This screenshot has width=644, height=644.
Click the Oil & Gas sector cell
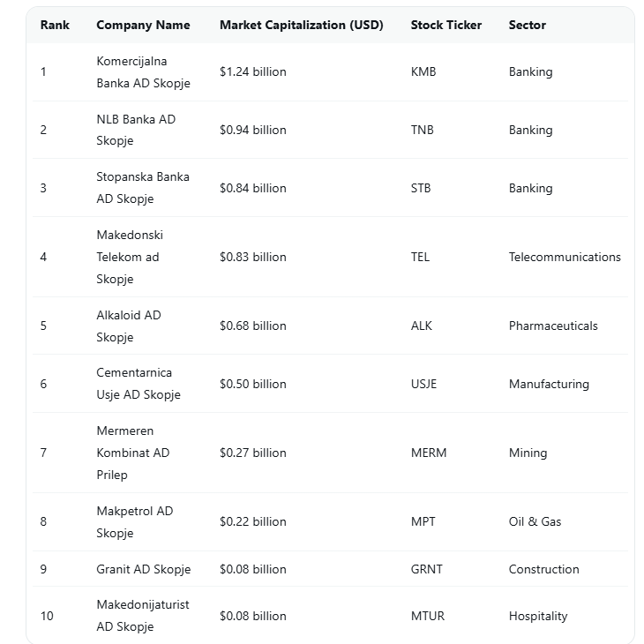coord(535,521)
